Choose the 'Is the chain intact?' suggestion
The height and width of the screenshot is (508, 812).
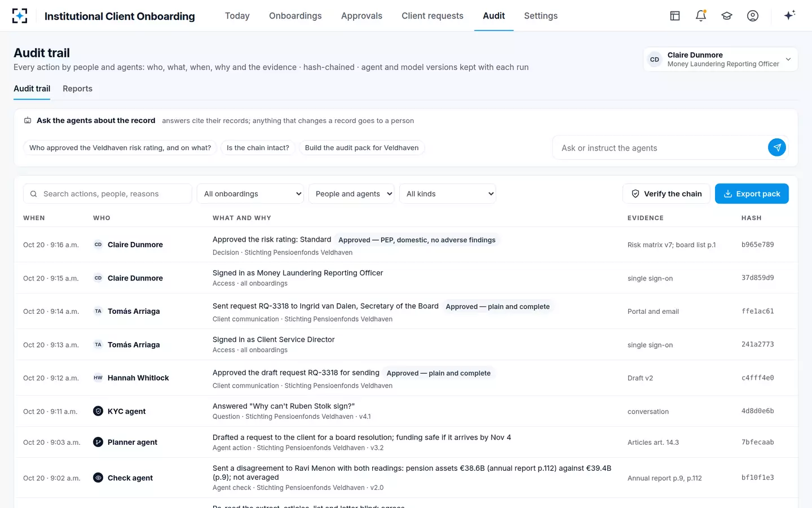[258, 148]
